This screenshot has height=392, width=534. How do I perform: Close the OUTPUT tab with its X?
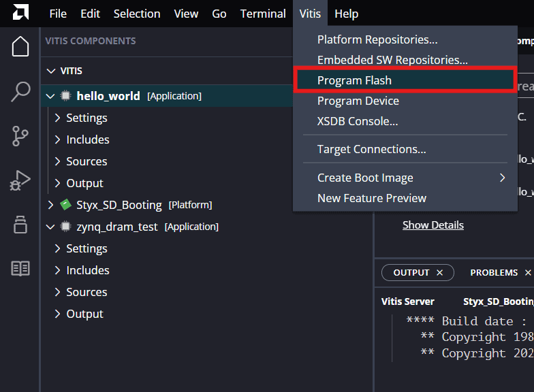click(440, 272)
